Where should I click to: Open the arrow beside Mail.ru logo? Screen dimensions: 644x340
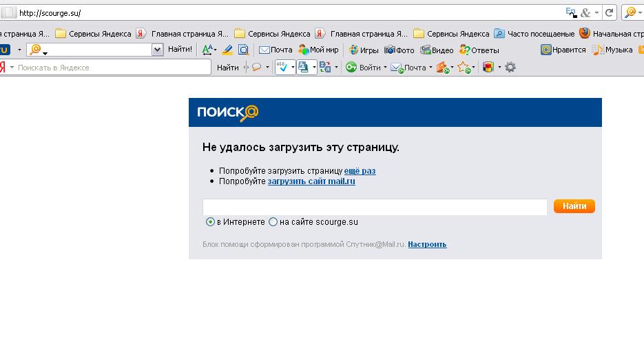[x=19, y=50]
